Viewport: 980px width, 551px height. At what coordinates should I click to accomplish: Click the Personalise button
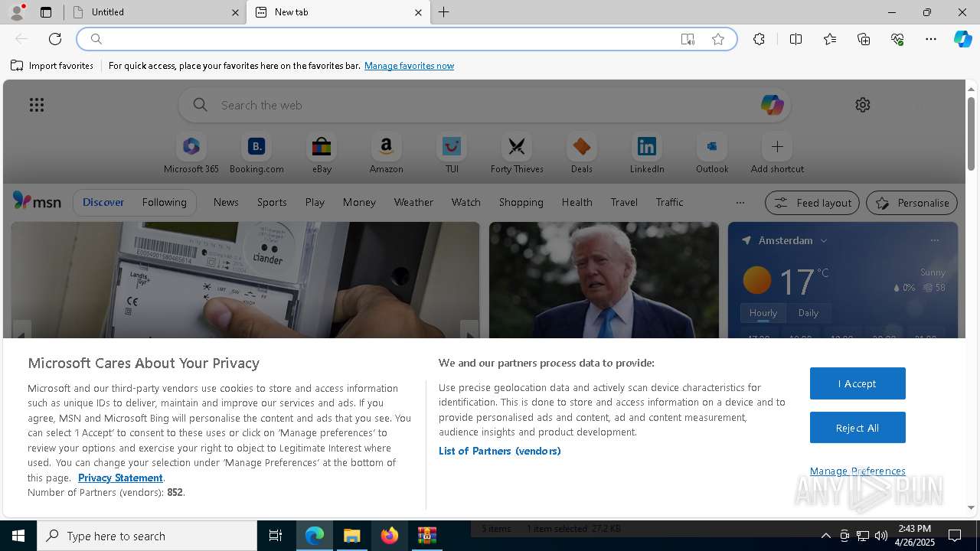[911, 203]
